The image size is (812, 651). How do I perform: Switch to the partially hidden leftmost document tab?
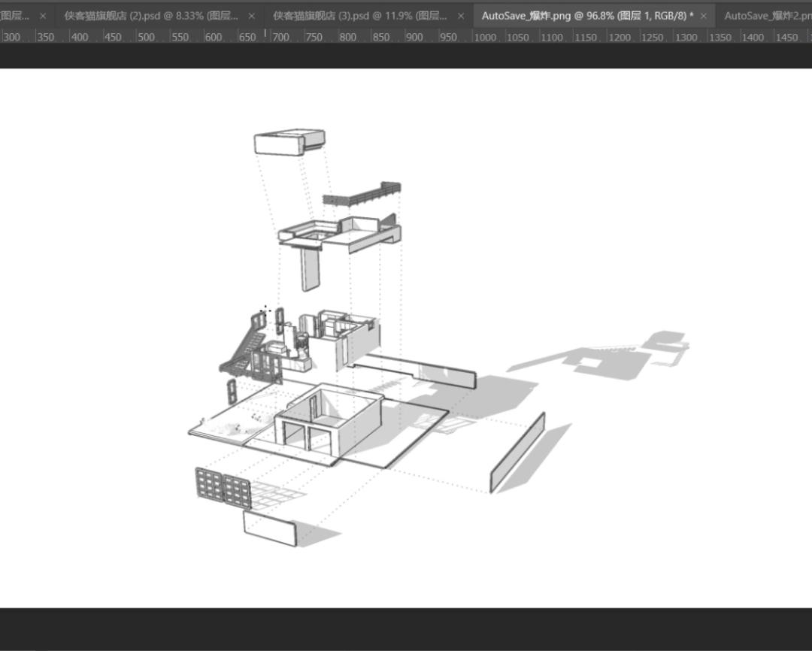pyautogui.click(x=15, y=16)
